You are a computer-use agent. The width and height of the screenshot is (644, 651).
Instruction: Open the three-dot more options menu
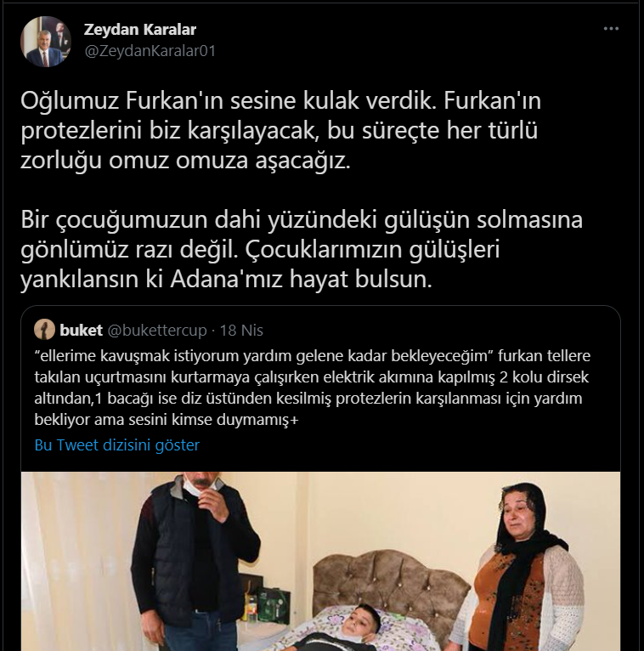tap(611, 29)
